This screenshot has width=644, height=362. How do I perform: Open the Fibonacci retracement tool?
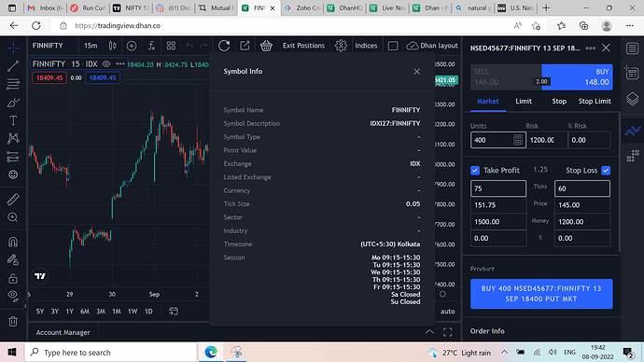(13, 84)
